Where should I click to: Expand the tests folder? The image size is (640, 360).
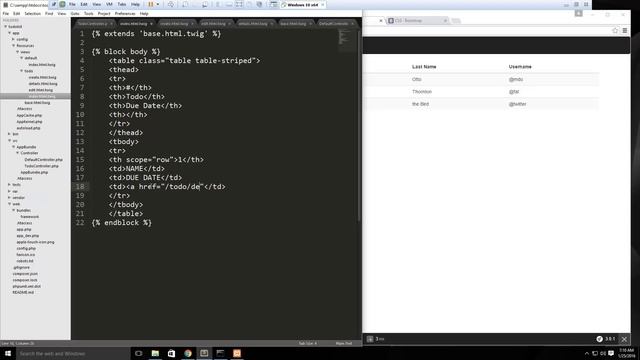(9, 184)
